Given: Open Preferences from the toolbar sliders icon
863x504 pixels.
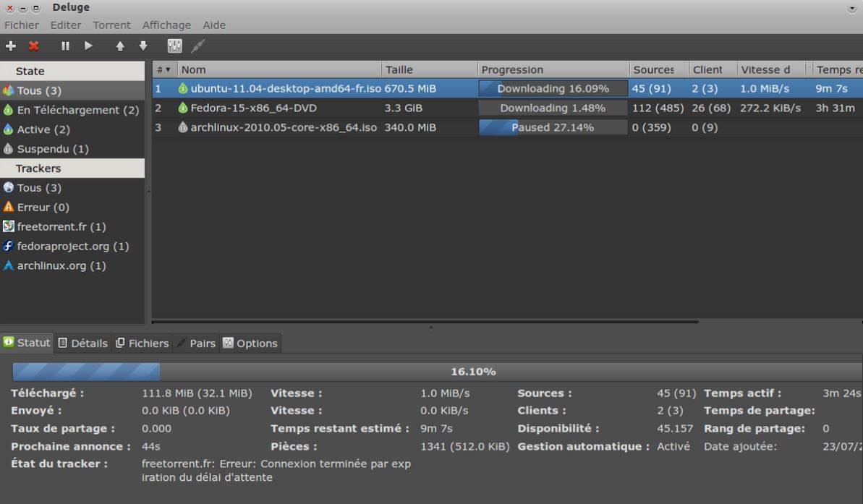Looking at the screenshot, I should [174, 46].
